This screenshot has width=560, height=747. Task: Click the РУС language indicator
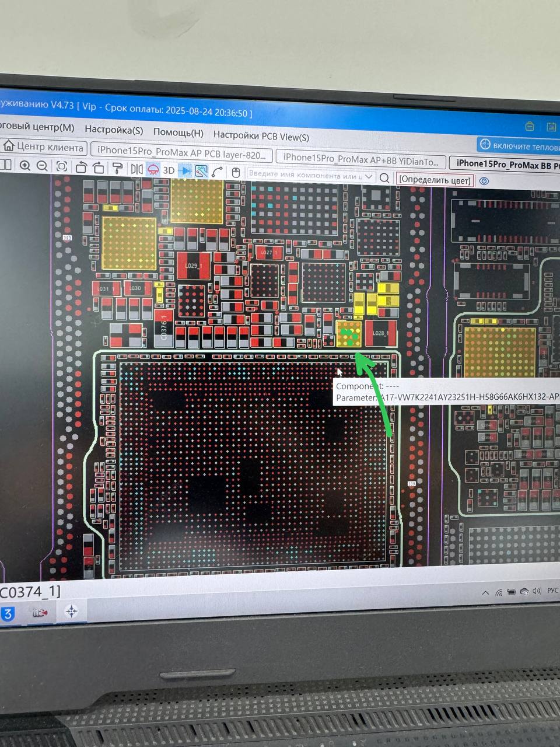[553, 591]
